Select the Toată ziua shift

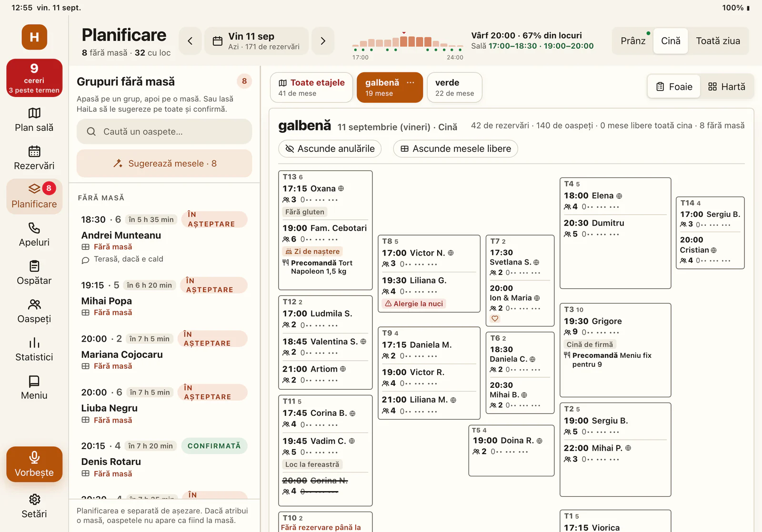pos(718,41)
